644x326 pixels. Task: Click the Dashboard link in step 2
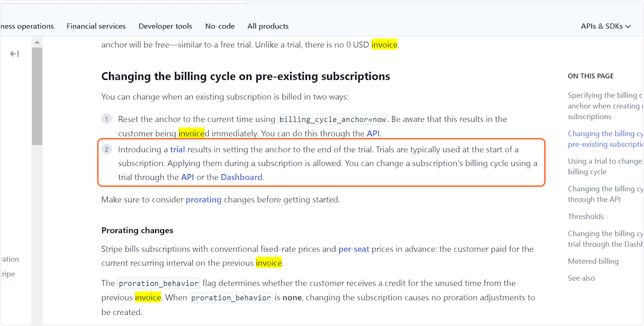click(241, 177)
